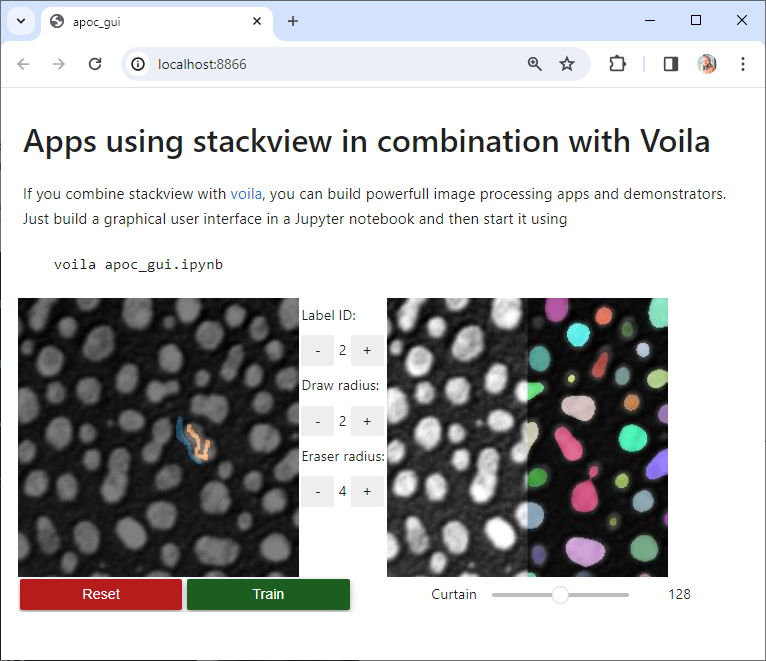Viewport: 766px width, 661px height.
Task: Increase Label ID with plus button
Action: coord(367,350)
